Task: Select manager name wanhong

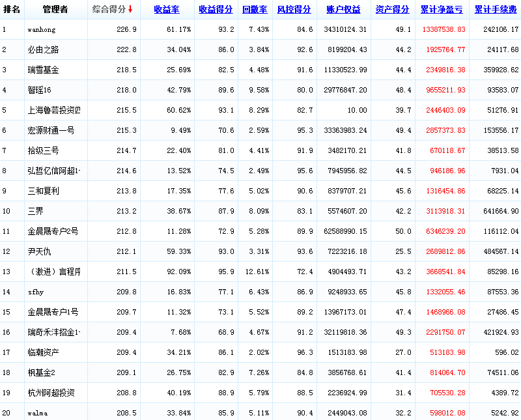Action: pyautogui.click(x=42, y=29)
